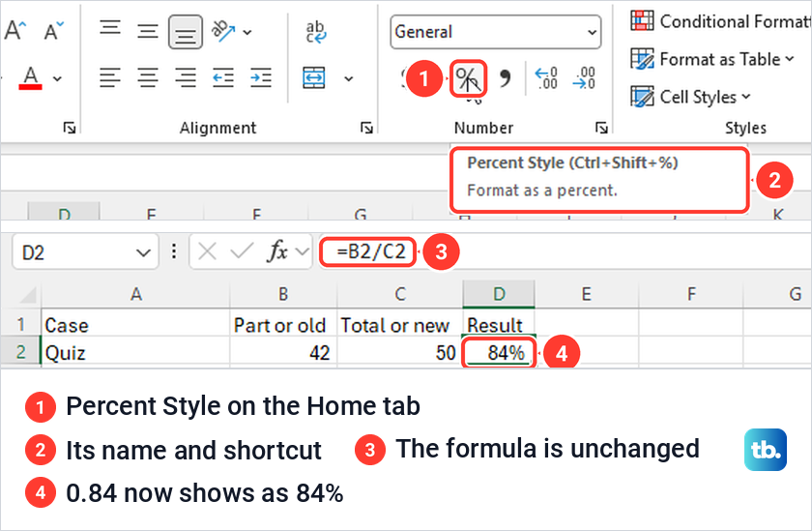
Task: Open font color dropdown arrow
Action: pyautogui.click(x=57, y=78)
